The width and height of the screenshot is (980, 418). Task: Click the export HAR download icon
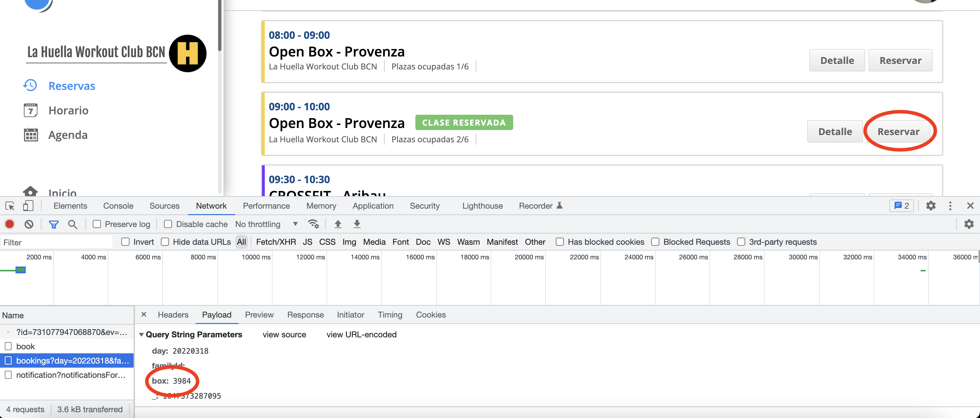click(356, 224)
